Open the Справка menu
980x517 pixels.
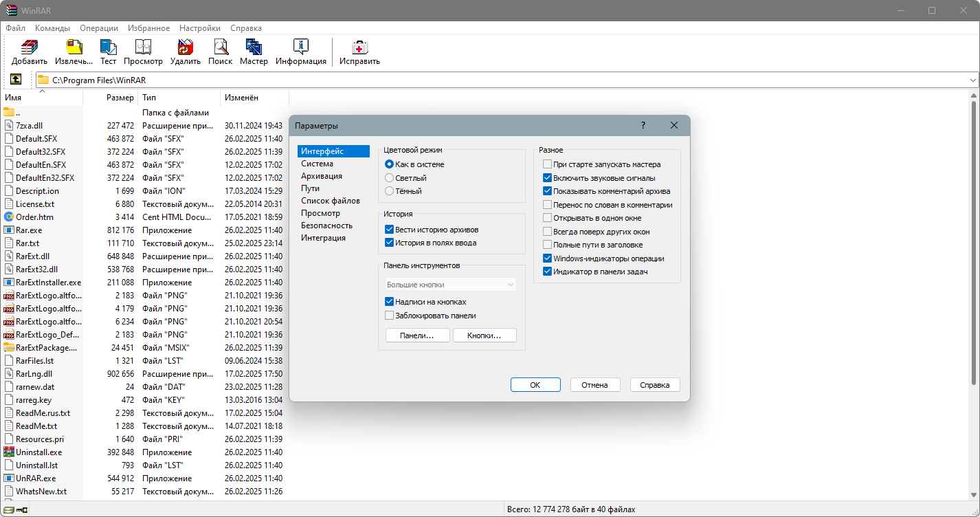coord(246,28)
